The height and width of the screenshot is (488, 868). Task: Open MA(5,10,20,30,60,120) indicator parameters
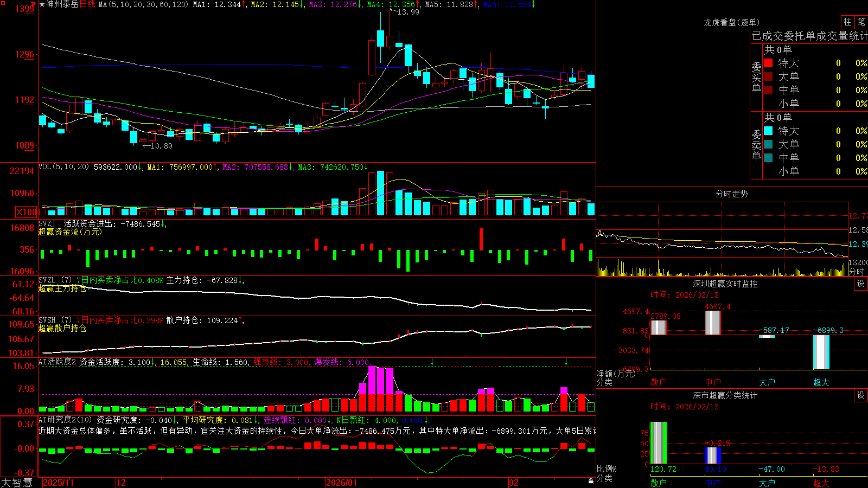pyautogui.click(x=143, y=4)
